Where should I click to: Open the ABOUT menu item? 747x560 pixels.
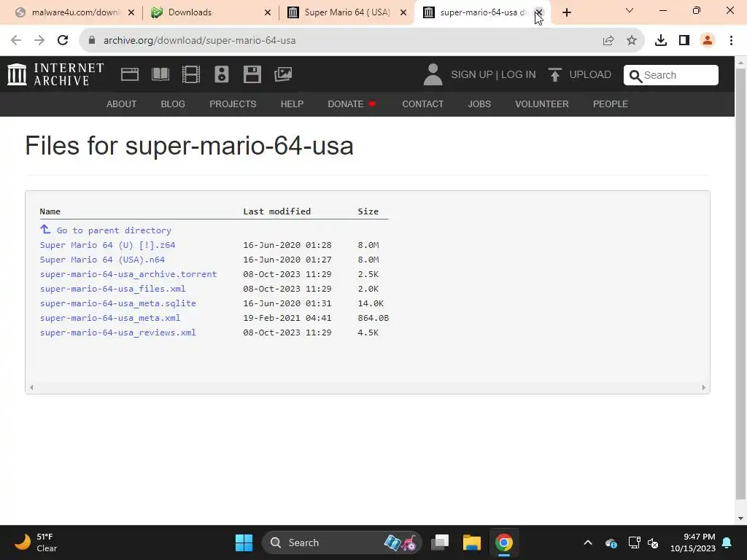point(122,104)
